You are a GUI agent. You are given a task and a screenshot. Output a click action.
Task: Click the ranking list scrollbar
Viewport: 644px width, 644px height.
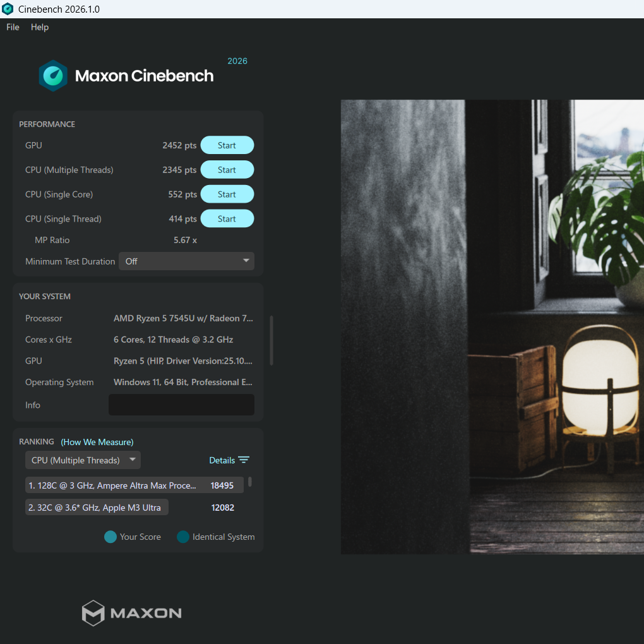250,482
